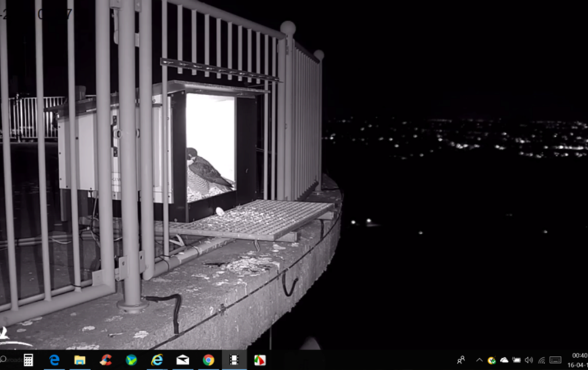Expand hidden system tray icons
This screenshot has width=588, height=370.
pyautogui.click(x=479, y=360)
